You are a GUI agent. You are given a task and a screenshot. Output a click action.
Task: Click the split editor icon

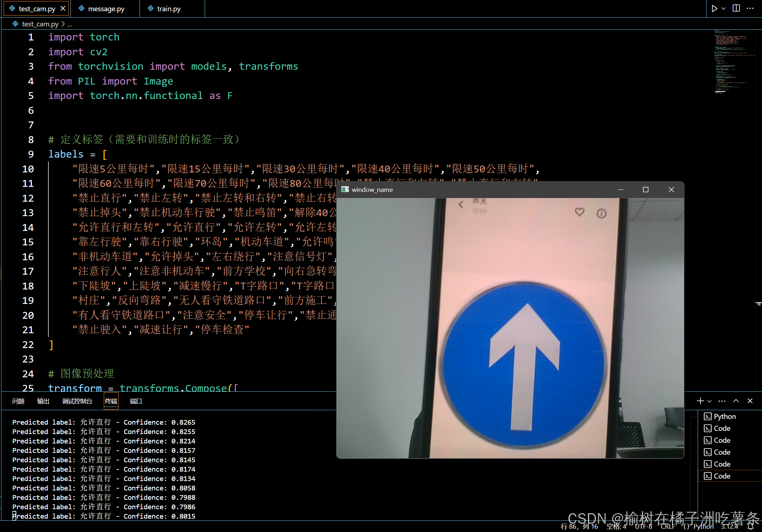click(x=736, y=9)
